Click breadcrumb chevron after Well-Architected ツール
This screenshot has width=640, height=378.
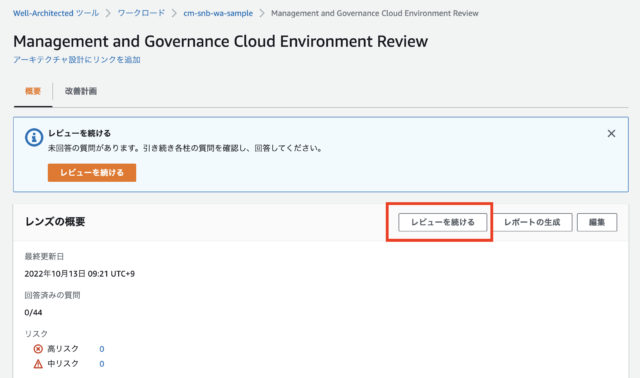pos(108,13)
